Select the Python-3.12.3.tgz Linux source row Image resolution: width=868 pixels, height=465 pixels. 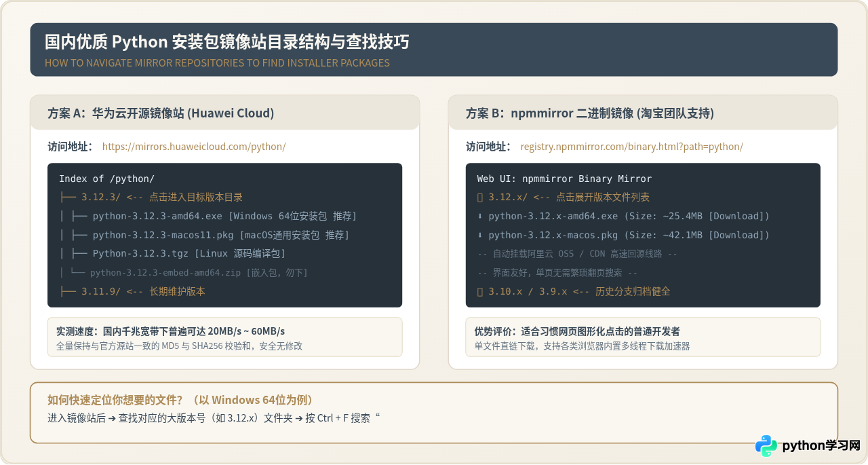[189, 253]
